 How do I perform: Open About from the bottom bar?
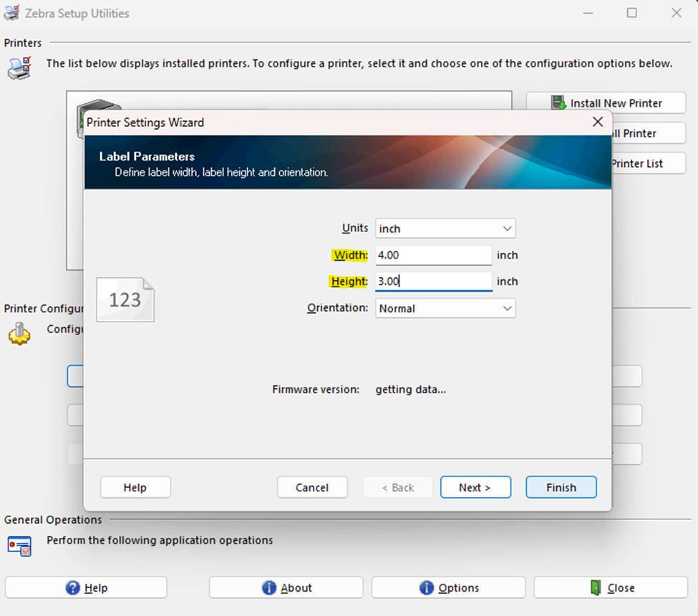pyautogui.click(x=286, y=587)
